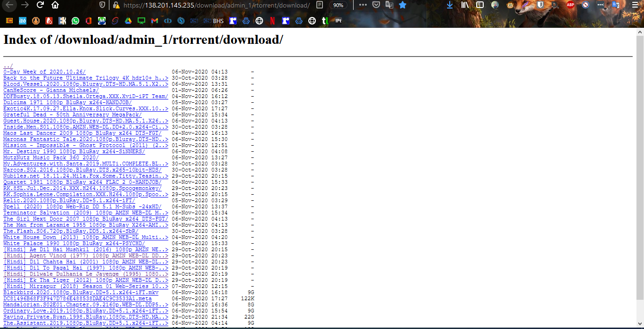The width and height of the screenshot is (644, 329).
Task: Open Mission Impossible Ghost Protocol folder
Action: tap(86, 145)
